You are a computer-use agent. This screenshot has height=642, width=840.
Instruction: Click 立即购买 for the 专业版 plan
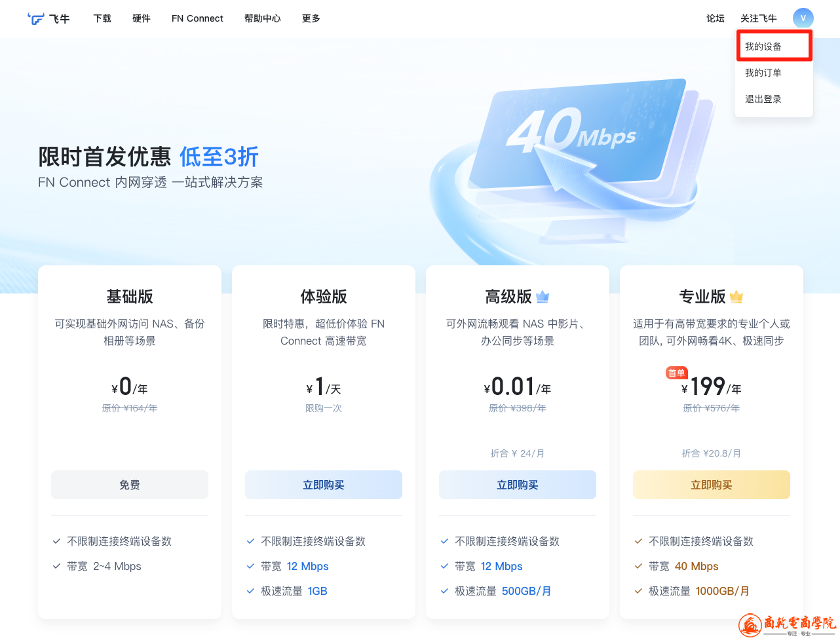point(712,485)
